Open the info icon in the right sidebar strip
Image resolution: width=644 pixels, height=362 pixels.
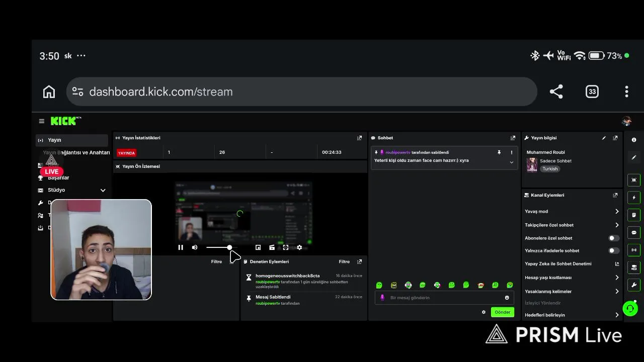(634, 140)
